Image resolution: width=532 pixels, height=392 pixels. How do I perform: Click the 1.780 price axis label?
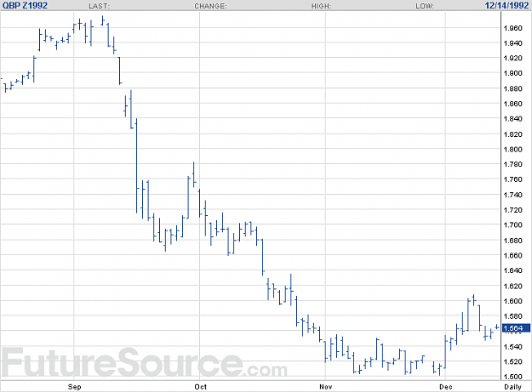click(x=513, y=164)
